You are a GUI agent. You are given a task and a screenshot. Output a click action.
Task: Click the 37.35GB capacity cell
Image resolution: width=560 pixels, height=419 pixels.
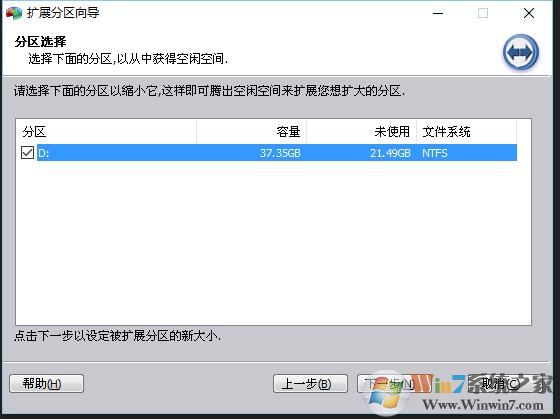280,153
